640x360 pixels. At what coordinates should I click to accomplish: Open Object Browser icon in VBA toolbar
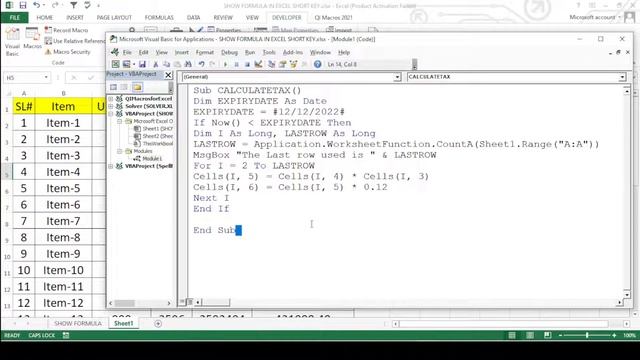pos(293,64)
